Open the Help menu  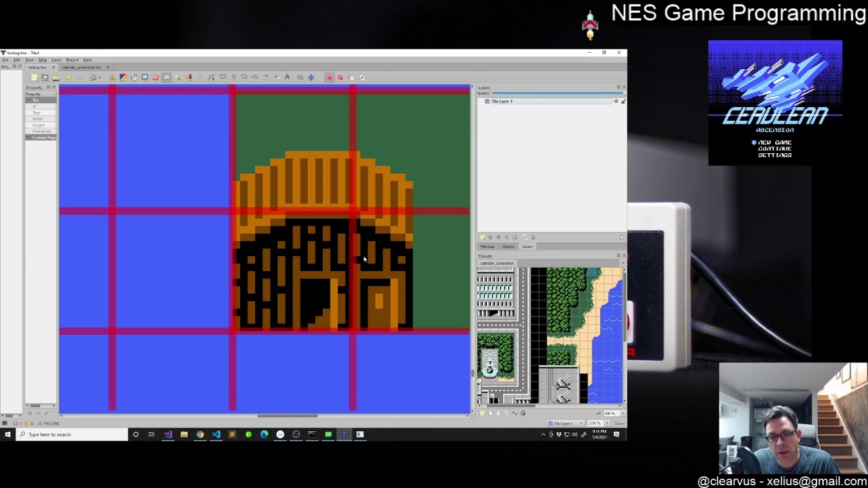tap(87, 60)
